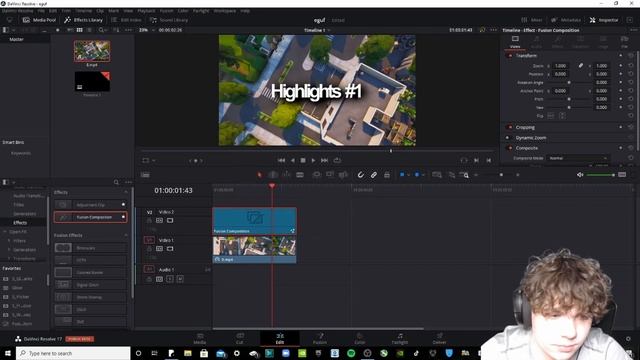Switch to the Deliver page tab
The height and width of the screenshot is (360, 640).
click(439, 338)
